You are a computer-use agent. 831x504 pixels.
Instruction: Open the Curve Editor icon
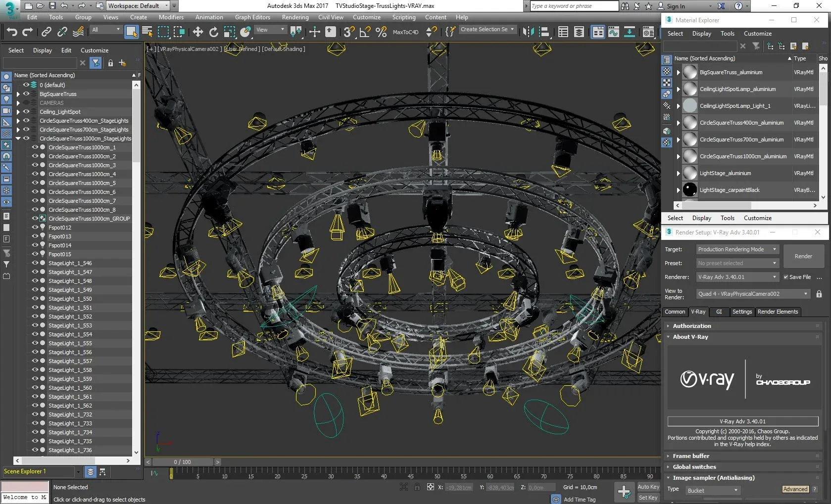coord(614,32)
